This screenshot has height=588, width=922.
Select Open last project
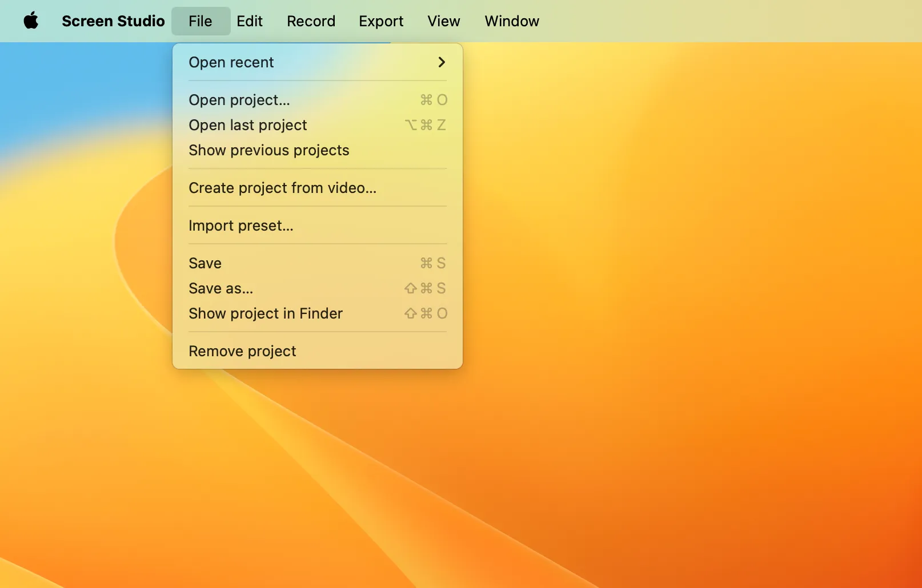tap(248, 125)
